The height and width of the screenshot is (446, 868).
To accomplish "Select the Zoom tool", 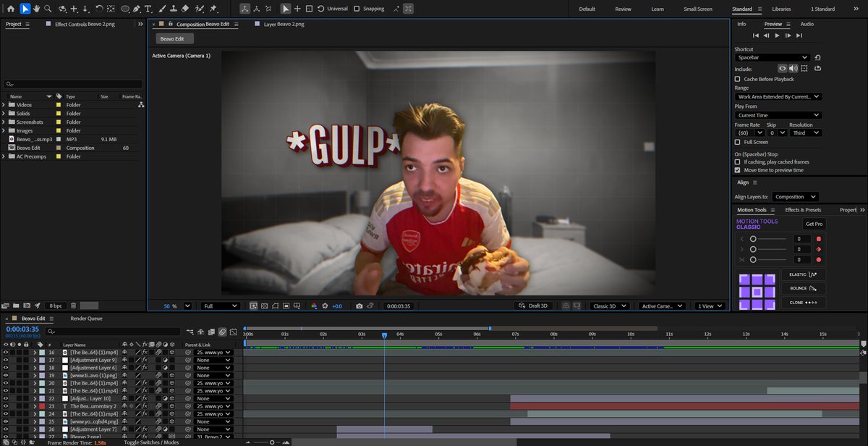I will coord(48,9).
